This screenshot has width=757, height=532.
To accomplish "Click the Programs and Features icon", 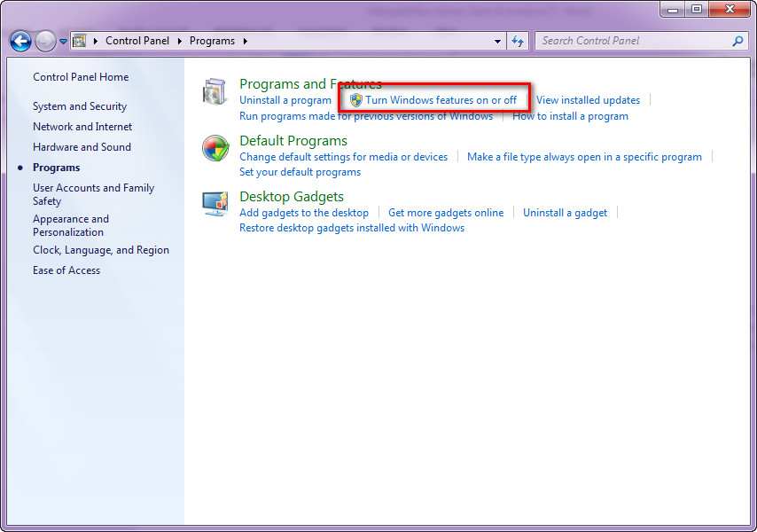I will [x=215, y=91].
